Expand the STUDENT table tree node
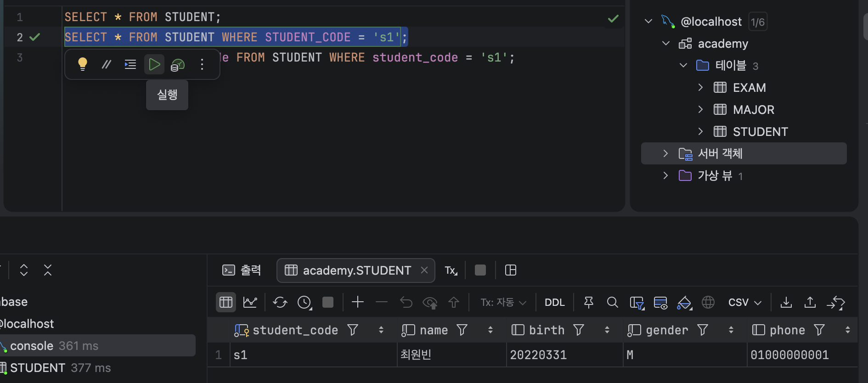 pos(700,131)
